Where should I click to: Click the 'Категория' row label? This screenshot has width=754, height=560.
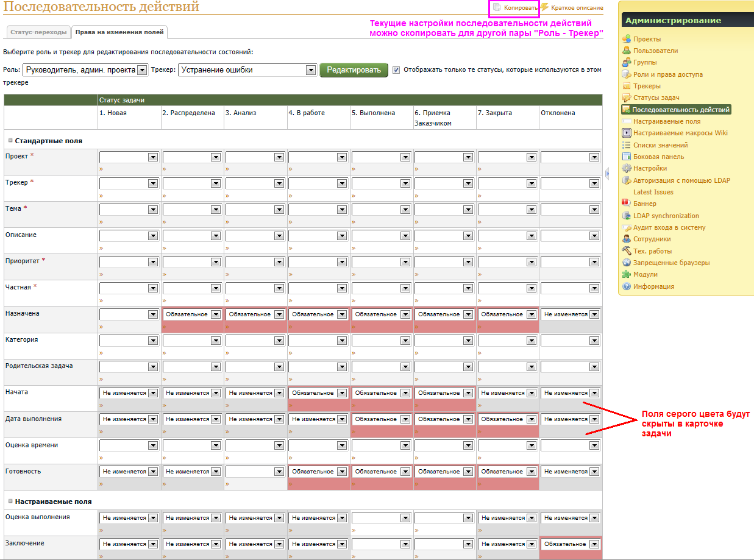tap(21, 339)
